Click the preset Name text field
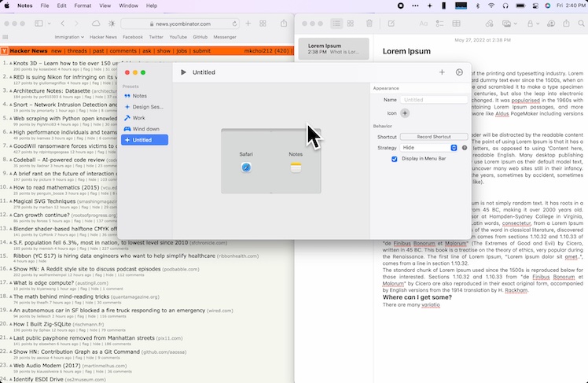The width and height of the screenshot is (588, 383). [433, 101]
